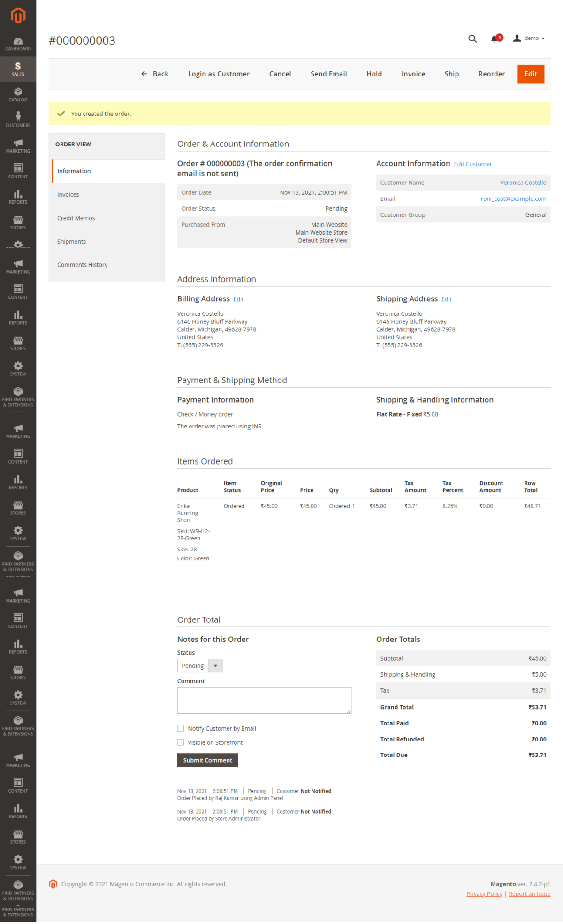The image size is (563, 924).
Task: Click the Submit Comment button
Action: click(208, 760)
